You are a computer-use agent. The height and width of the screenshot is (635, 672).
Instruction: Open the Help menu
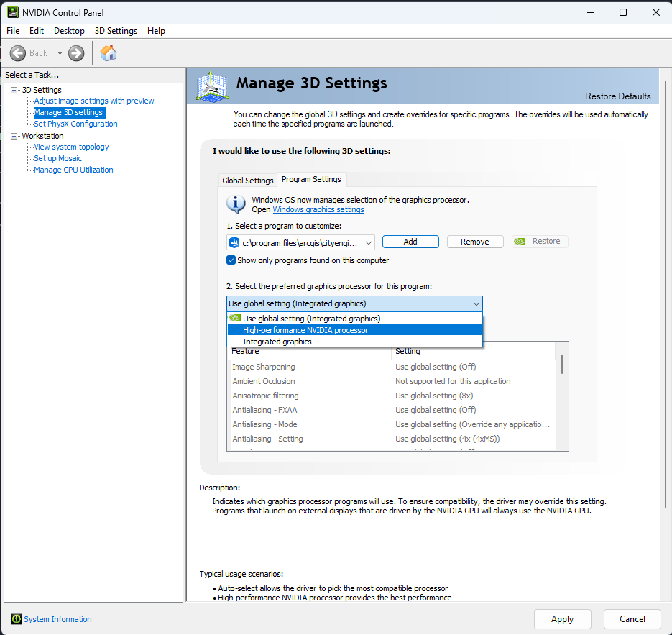[x=156, y=31]
